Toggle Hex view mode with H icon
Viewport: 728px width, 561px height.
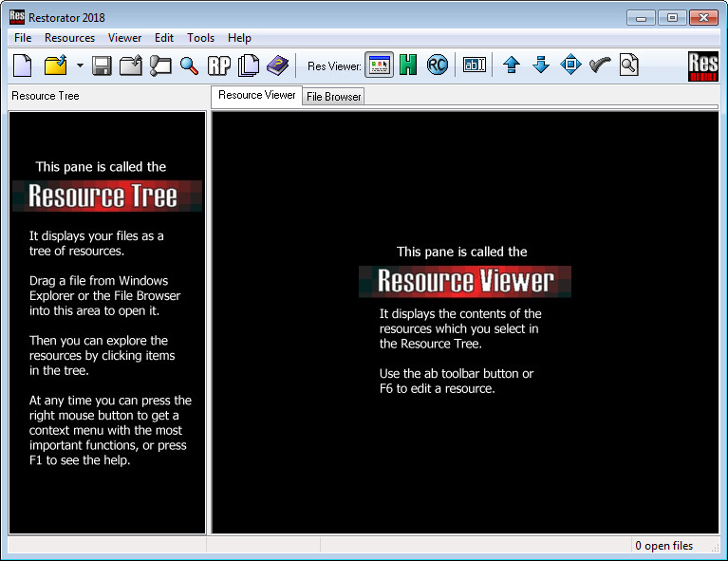click(x=408, y=65)
